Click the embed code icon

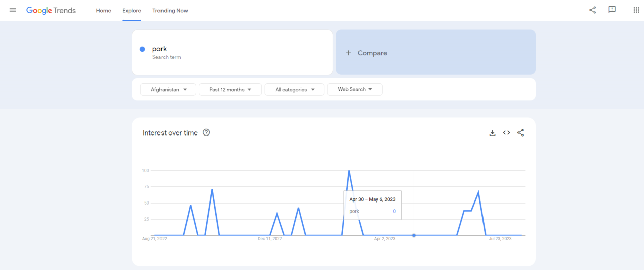click(506, 133)
